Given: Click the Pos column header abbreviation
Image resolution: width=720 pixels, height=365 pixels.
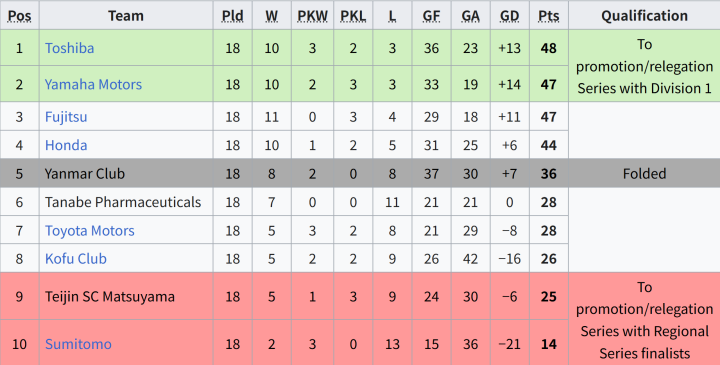Looking at the screenshot, I should click(x=19, y=16).
